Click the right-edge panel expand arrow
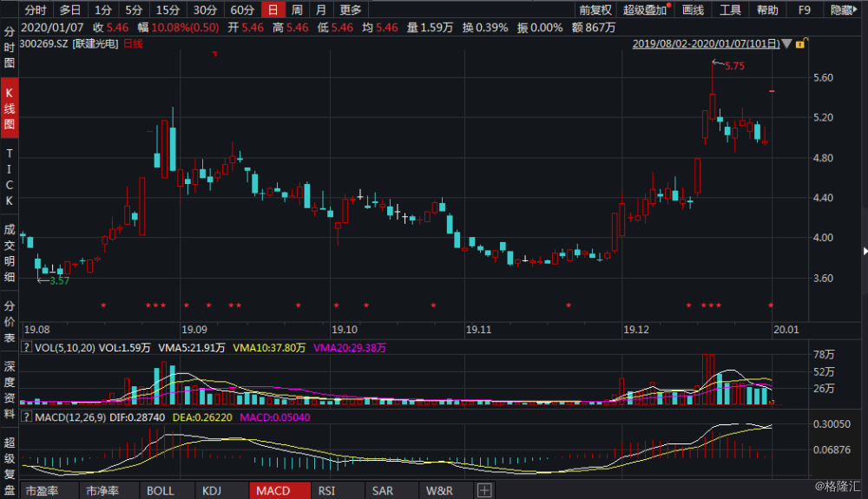Image resolution: width=868 pixels, height=499 pixels. point(864,251)
